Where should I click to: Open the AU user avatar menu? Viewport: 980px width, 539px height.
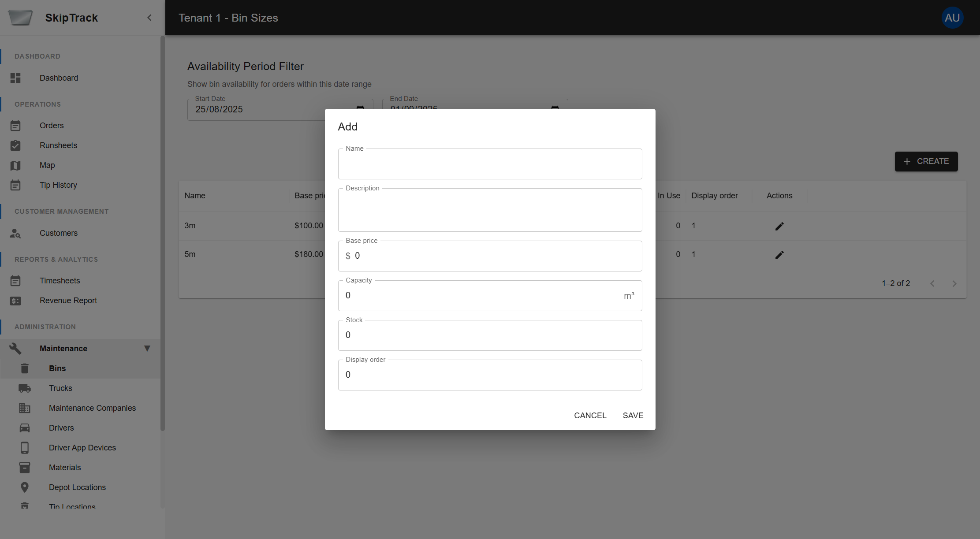point(952,18)
